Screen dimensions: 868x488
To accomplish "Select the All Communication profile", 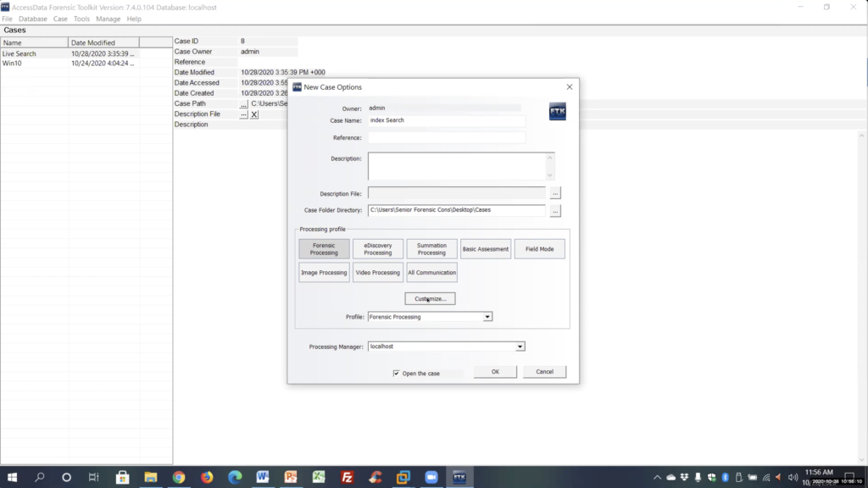I will click(x=431, y=273).
